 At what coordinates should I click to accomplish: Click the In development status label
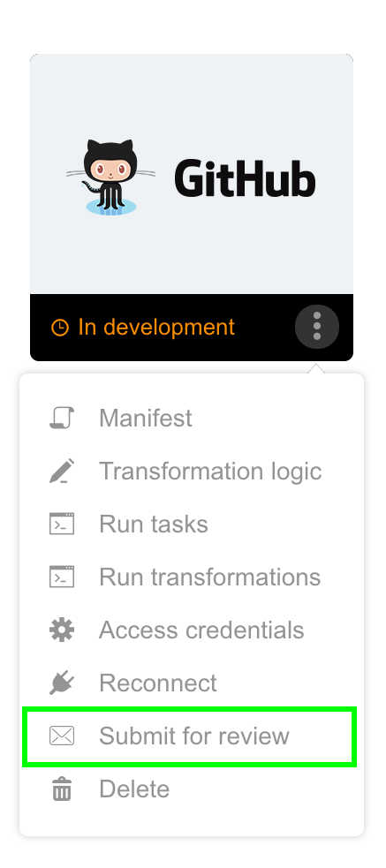point(156,328)
